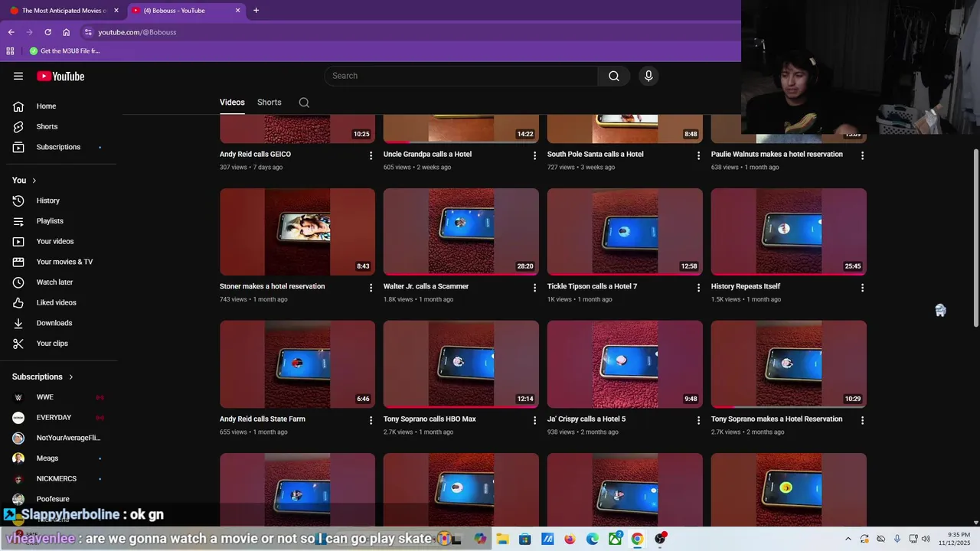Close the Bobouss YouTube tab

coord(237,11)
